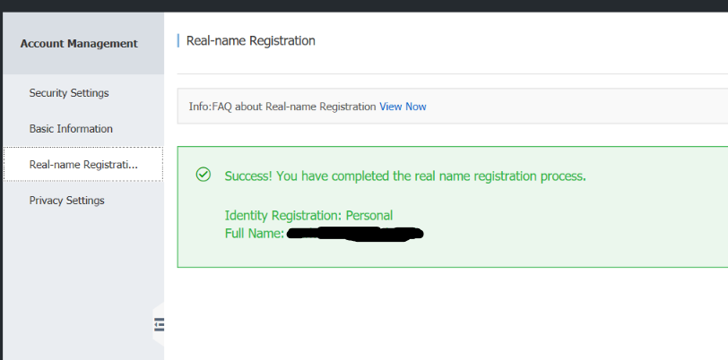Click the Success completed registration message
The height and width of the screenshot is (361, 728).
coord(405,176)
